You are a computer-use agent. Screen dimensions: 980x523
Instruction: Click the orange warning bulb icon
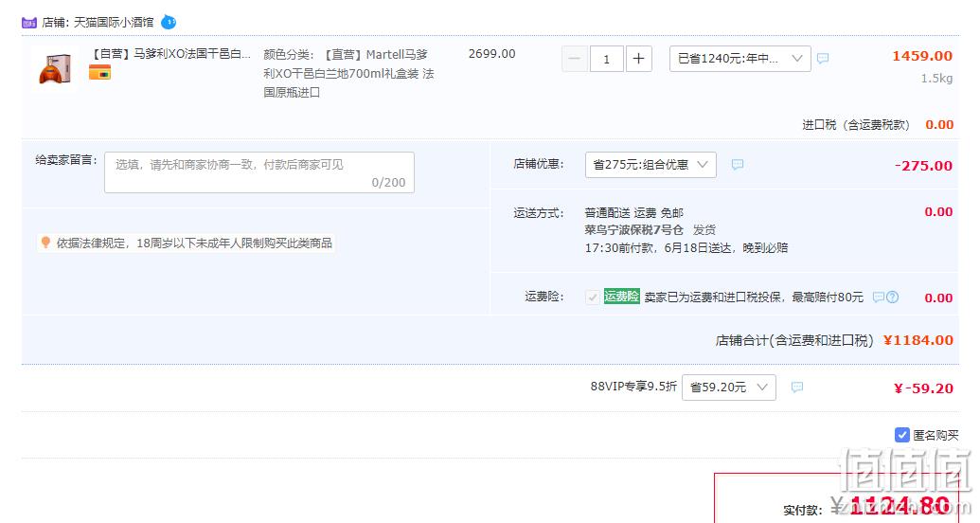point(45,243)
